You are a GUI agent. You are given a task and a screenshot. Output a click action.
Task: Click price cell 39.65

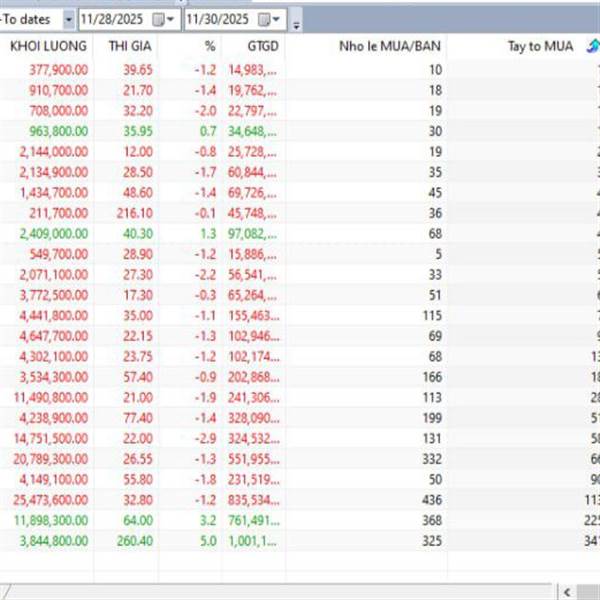138,70
